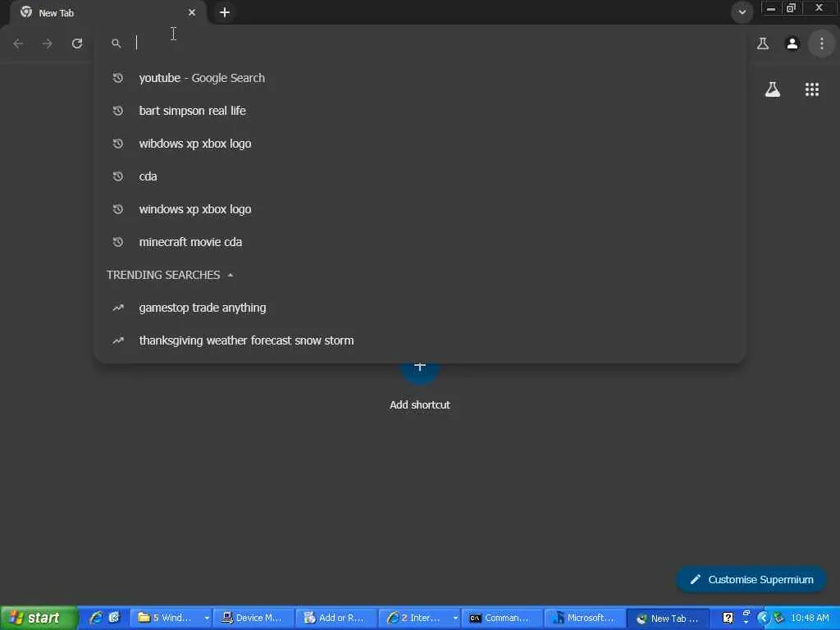Open the experiments flask icon in the toolbar
840x630 pixels.
[763, 43]
